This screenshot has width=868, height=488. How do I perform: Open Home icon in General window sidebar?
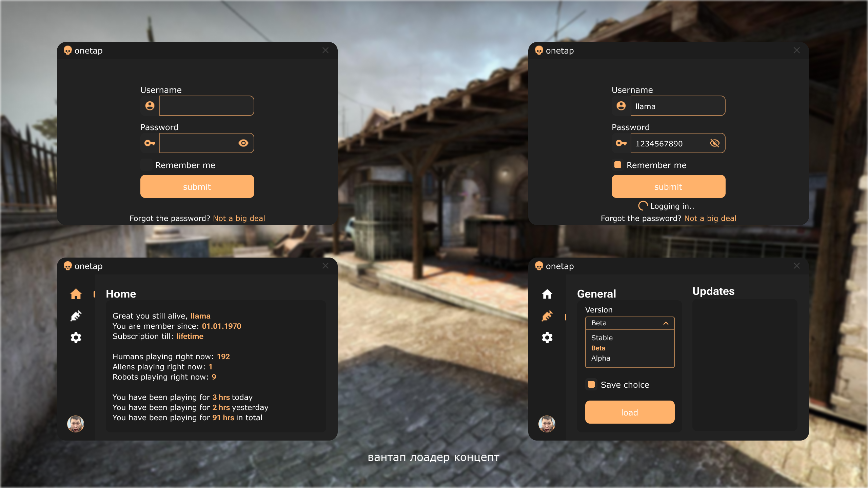pyautogui.click(x=547, y=294)
